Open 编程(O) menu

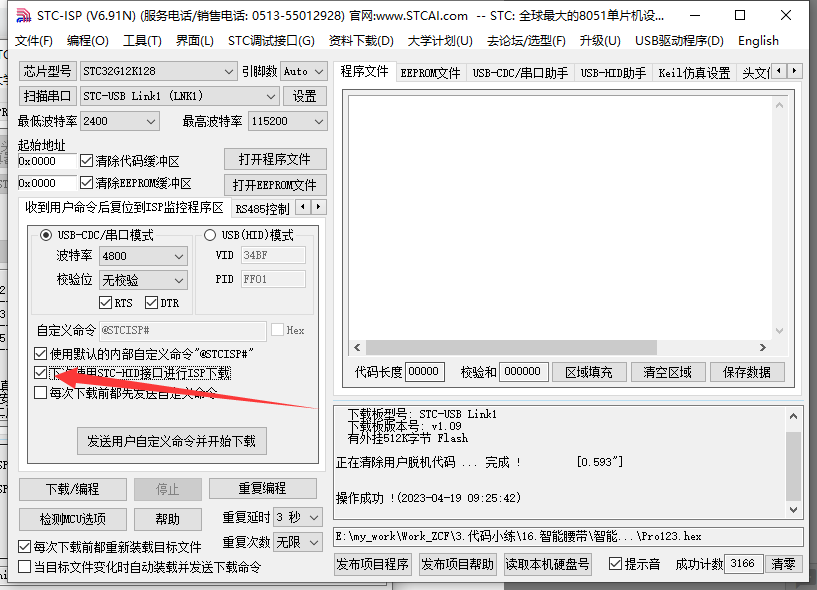(x=88, y=41)
